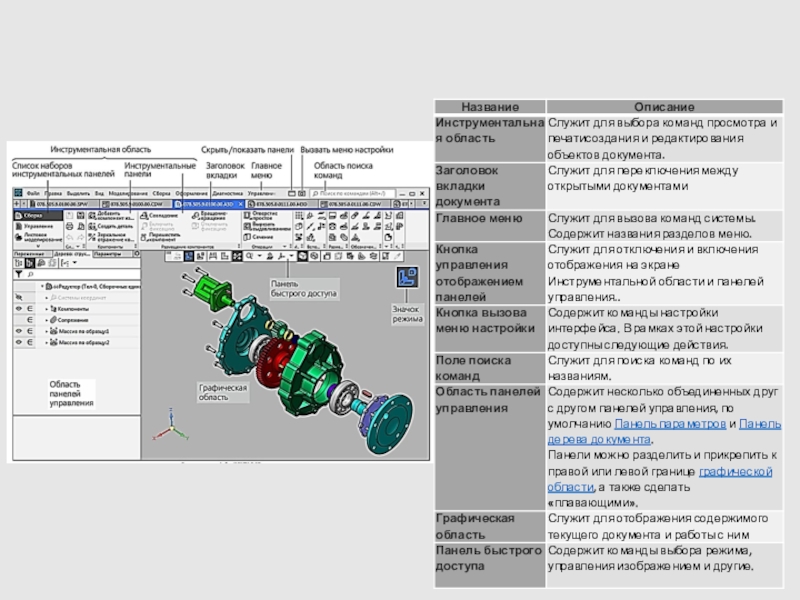
Task: Click the Поиск по командам search field
Action: point(352,193)
